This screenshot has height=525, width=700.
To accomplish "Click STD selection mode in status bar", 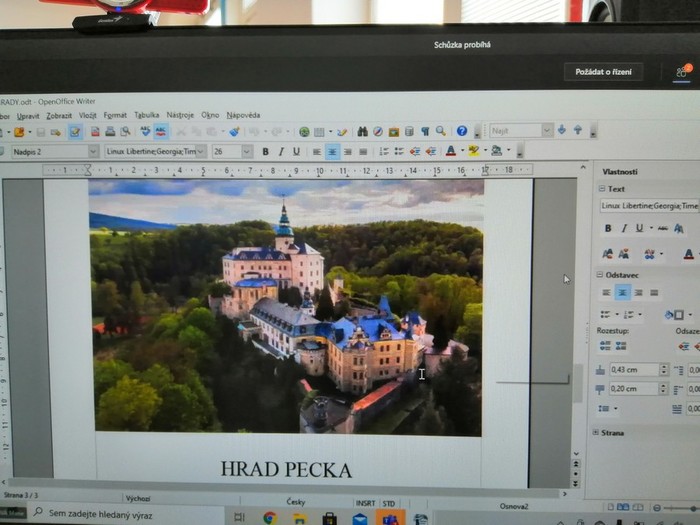I will (389, 504).
